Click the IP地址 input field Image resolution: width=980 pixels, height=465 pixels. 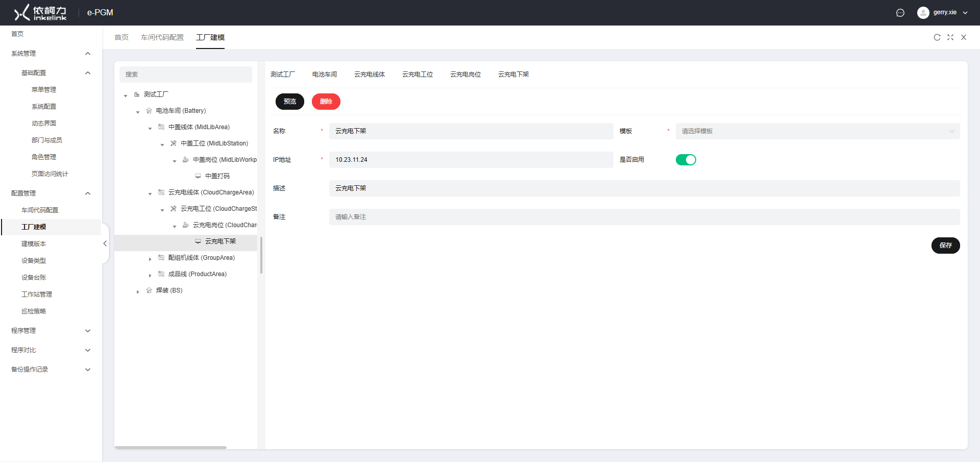[x=471, y=160]
